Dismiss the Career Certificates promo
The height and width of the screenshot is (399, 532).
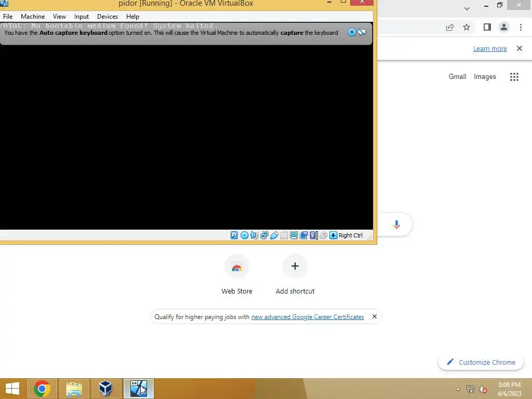(x=374, y=316)
